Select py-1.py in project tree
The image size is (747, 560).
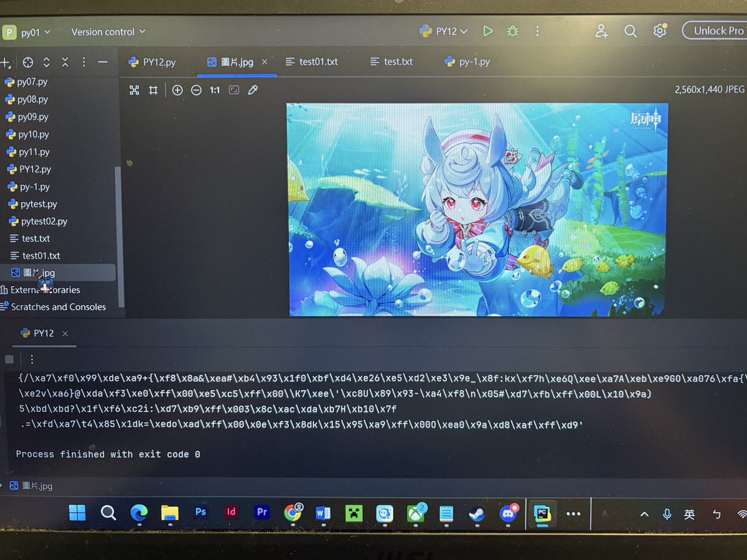pyautogui.click(x=29, y=187)
